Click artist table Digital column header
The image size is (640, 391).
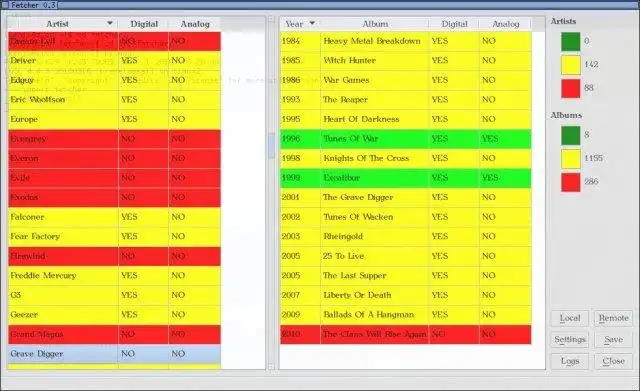click(x=143, y=24)
